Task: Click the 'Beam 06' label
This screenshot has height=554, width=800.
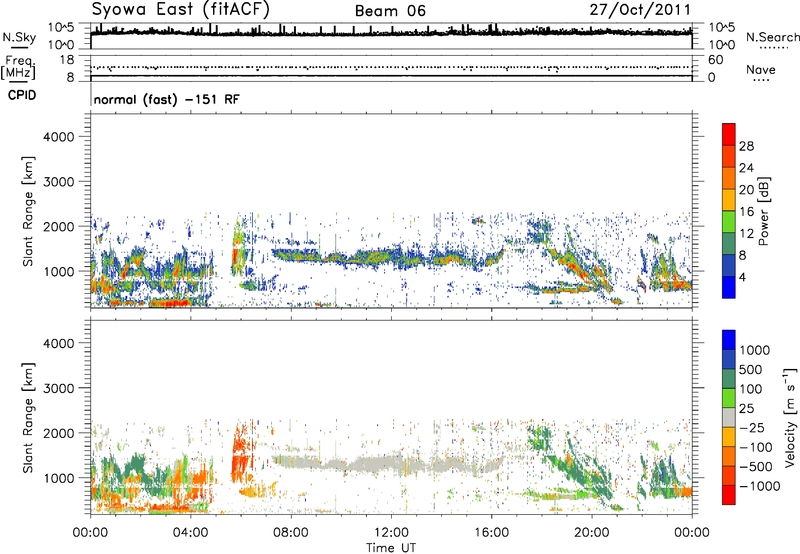Action: coord(390,11)
